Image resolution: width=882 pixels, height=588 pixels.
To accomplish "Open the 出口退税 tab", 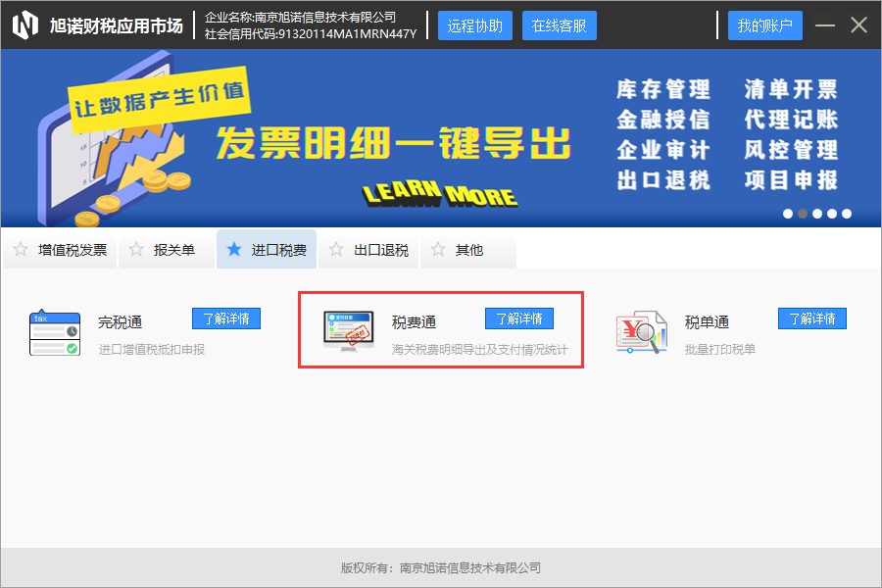I will pyautogui.click(x=368, y=249).
